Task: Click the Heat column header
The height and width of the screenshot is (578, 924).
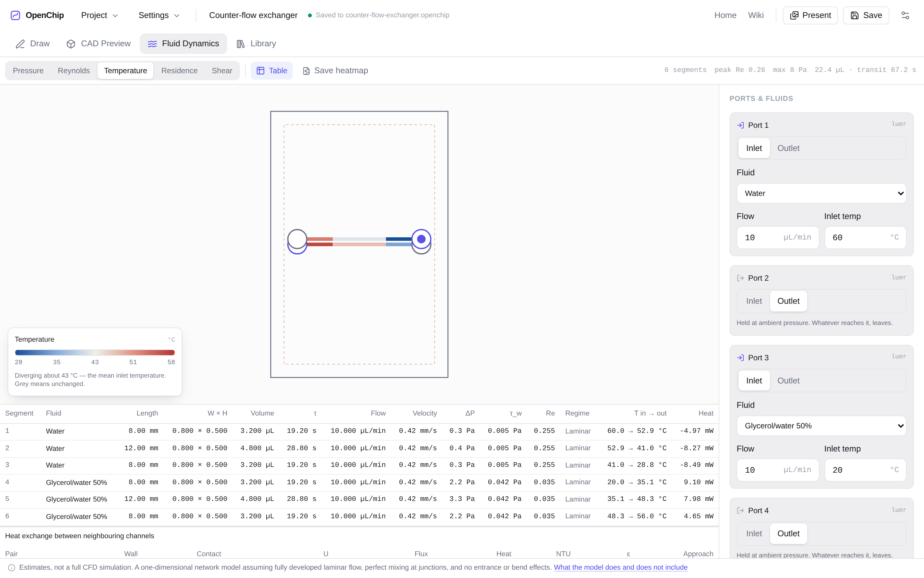Action: click(x=706, y=413)
